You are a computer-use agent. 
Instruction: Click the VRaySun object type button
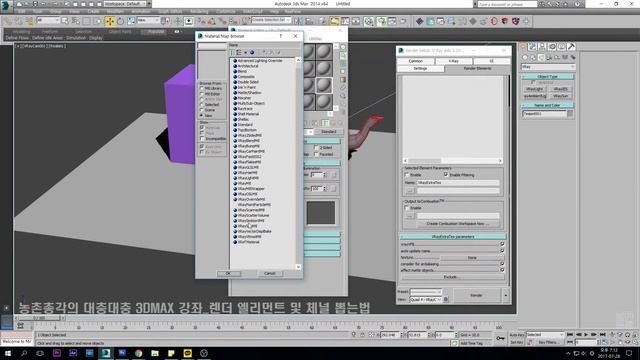pos(560,96)
